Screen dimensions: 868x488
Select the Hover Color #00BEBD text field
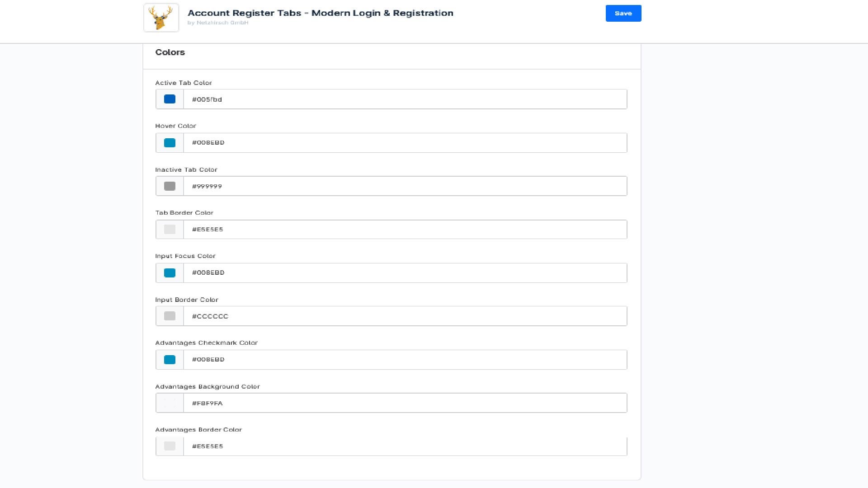(x=405, y=142)
